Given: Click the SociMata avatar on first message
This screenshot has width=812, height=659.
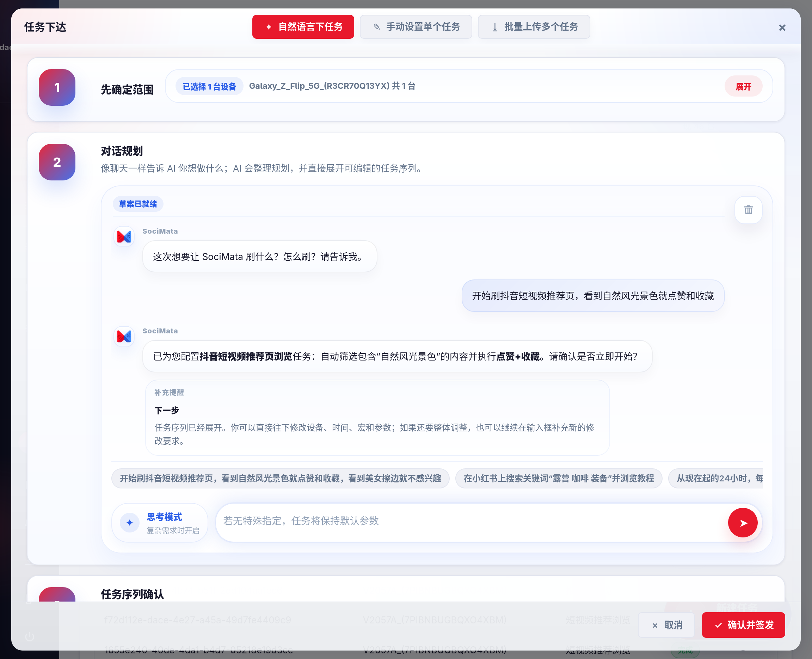Looking at the screenshot, I should click(x=124, y=236).
